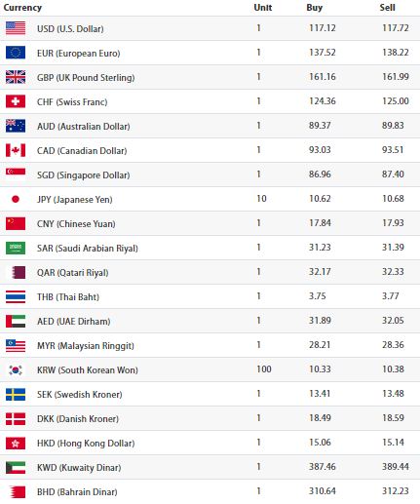Click the Buy column header
This screenshot has width=420, height=504.
[x=314, y=8]
